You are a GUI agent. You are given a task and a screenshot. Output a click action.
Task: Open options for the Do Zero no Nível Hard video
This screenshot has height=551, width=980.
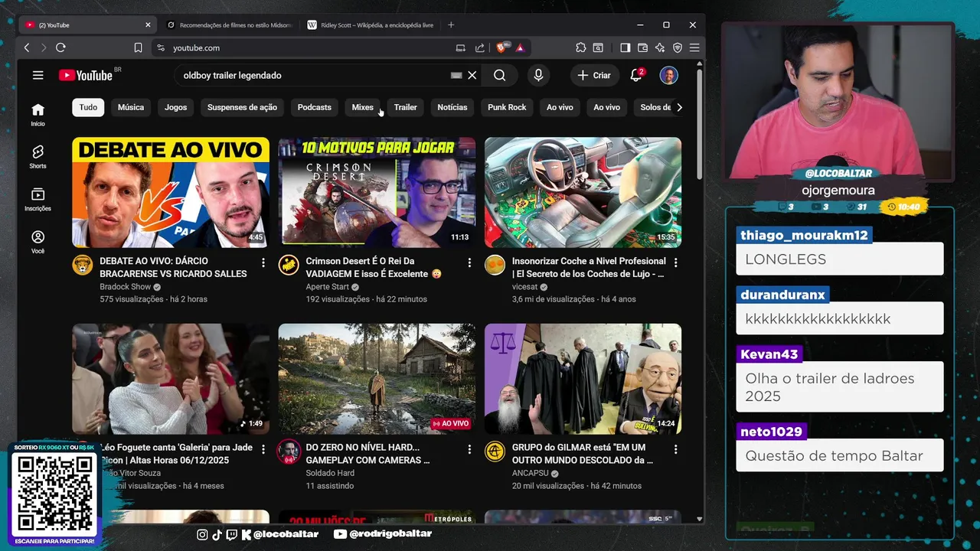469,449
